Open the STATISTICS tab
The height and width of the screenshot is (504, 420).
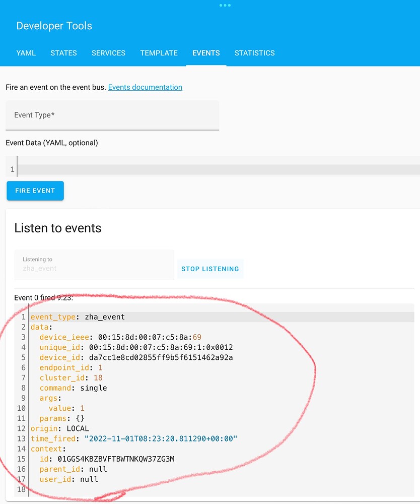click(x=254, y=53)
